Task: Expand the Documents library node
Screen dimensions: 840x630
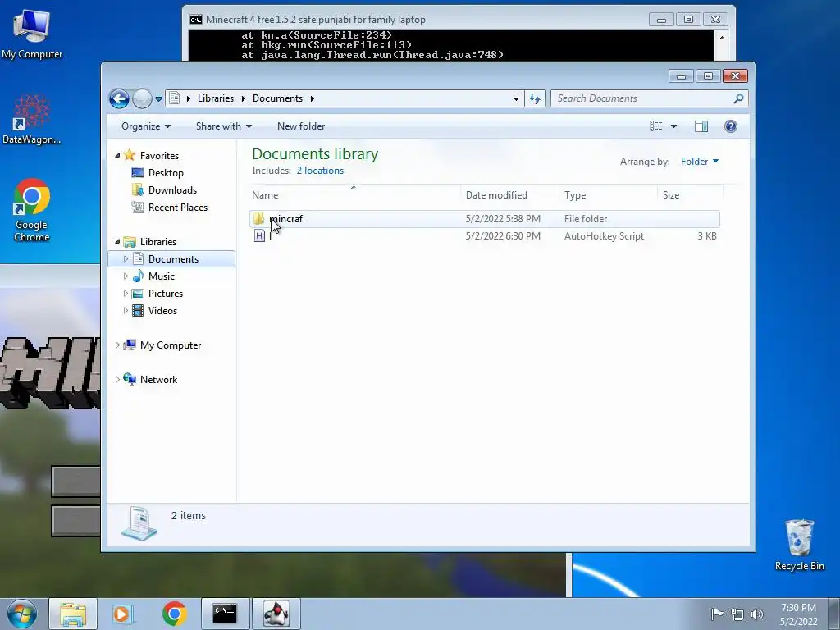Action: coord(126,258)
